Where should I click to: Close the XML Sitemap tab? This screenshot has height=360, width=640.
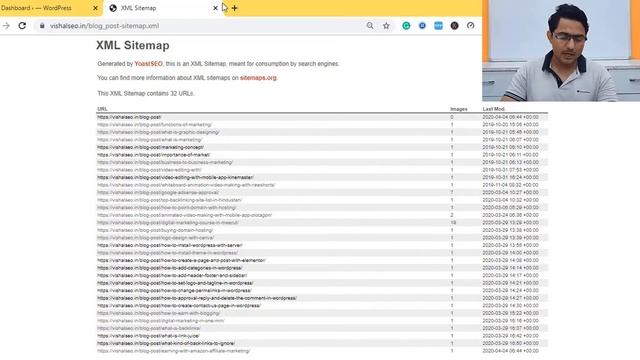pos(216,8)
